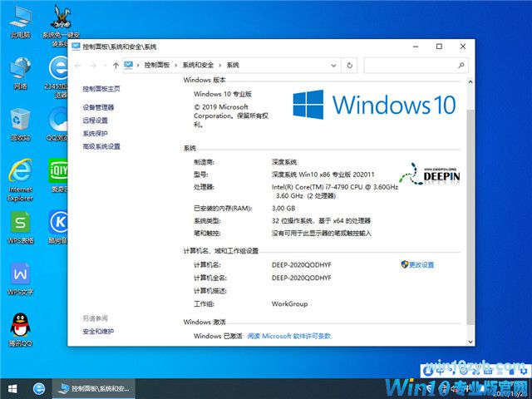Open 系统保护 from the sidebar

[x=95, y=133]
